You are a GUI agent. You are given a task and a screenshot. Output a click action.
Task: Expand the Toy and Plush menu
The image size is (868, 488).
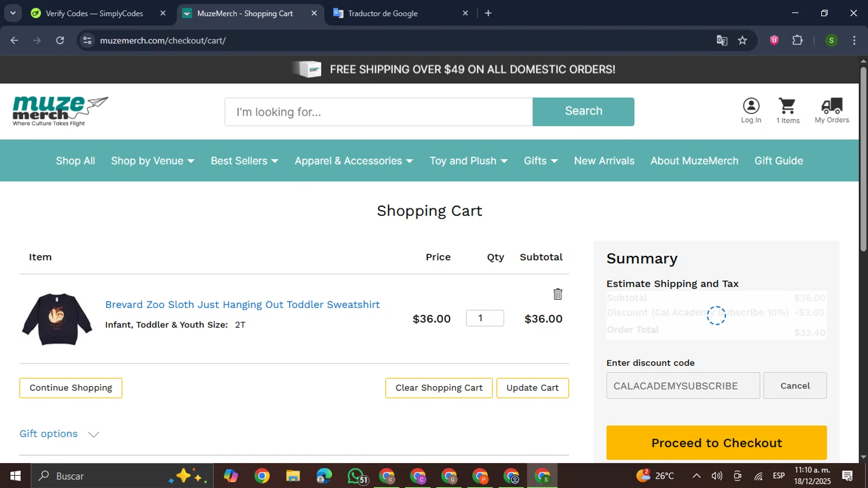pos(468,161)
